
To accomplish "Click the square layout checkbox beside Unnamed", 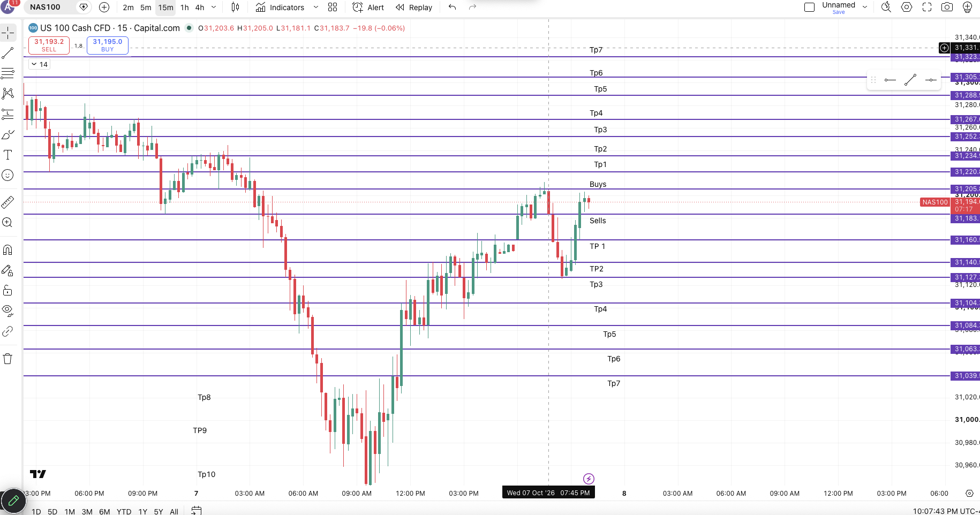I will pyautogui.click(x=810, y=7).
